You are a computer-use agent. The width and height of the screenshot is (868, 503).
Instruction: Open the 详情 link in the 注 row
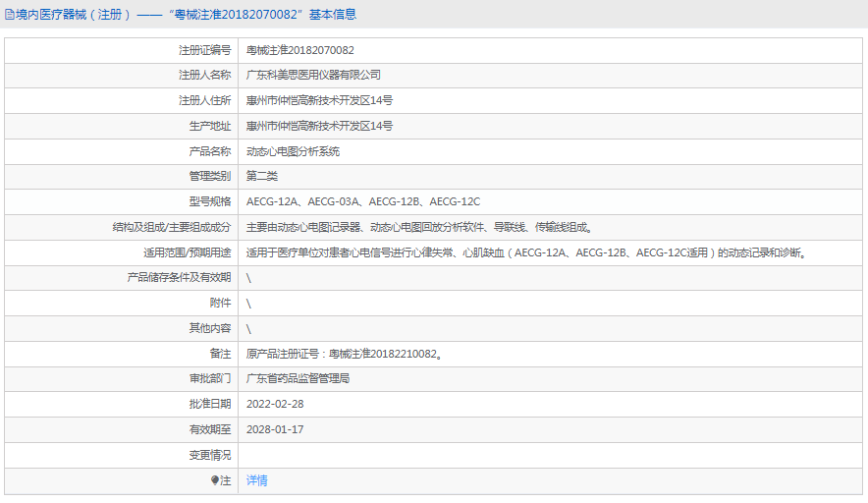pos(256,480)
